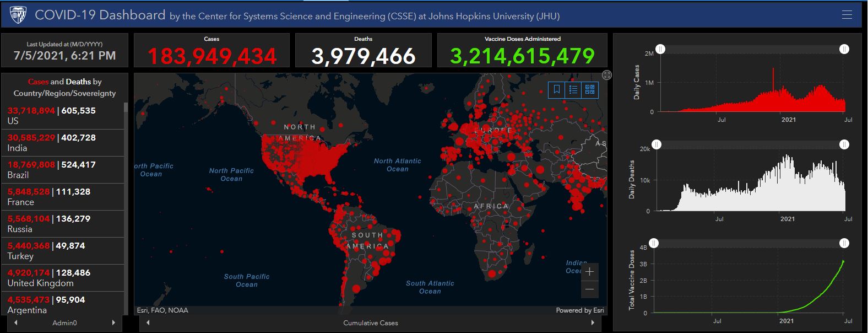This screenshot has height=333, width=868.
Task: Click left handle of Daily Cases slider
Action: tap(660, 50)
